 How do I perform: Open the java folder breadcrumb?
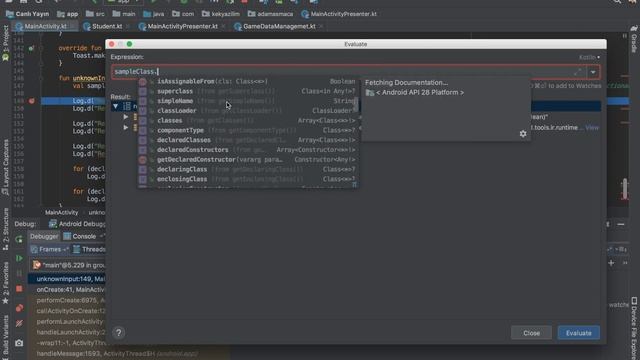154,14
